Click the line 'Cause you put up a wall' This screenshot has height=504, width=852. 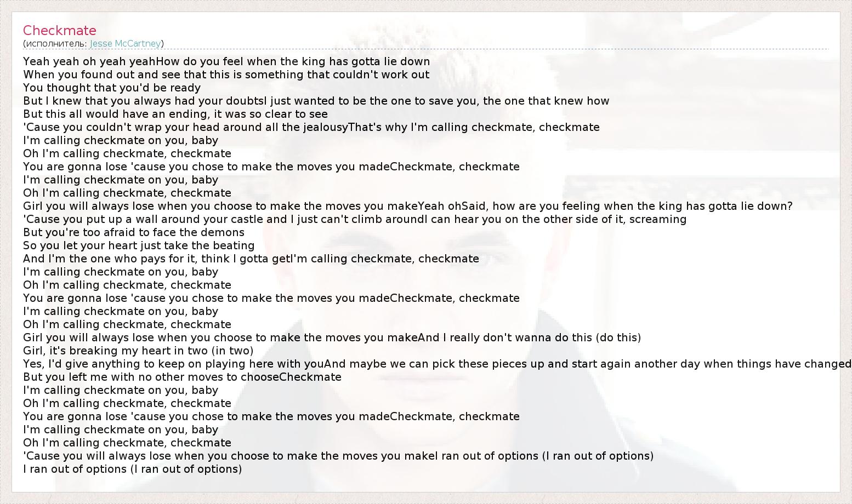point(354,219)
